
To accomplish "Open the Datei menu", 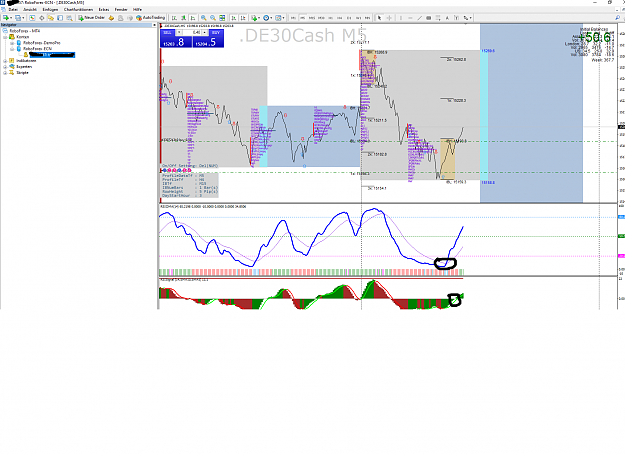I will click(x=13, y=10).
